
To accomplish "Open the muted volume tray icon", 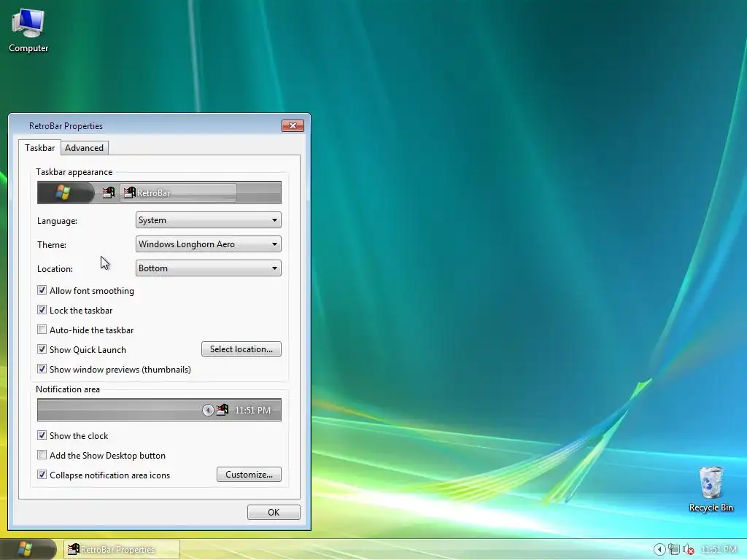I will tap(688, 550).
